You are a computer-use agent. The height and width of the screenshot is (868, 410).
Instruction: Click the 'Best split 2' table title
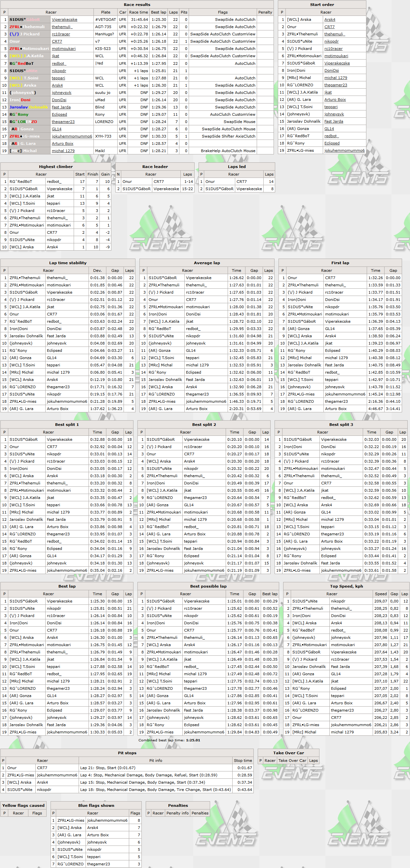pyautogui.click(x=204, y=425)
